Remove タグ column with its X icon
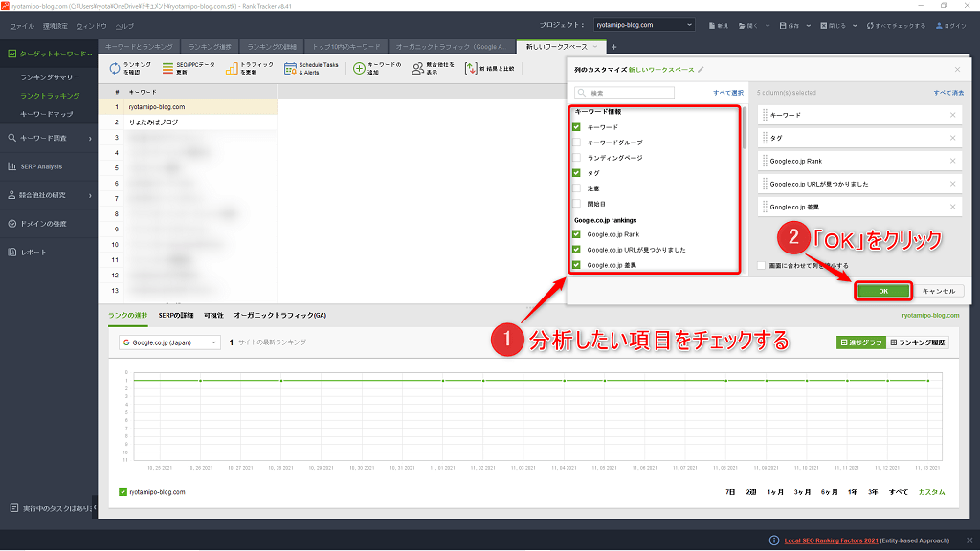980x551 pixels. pos(952,138)
